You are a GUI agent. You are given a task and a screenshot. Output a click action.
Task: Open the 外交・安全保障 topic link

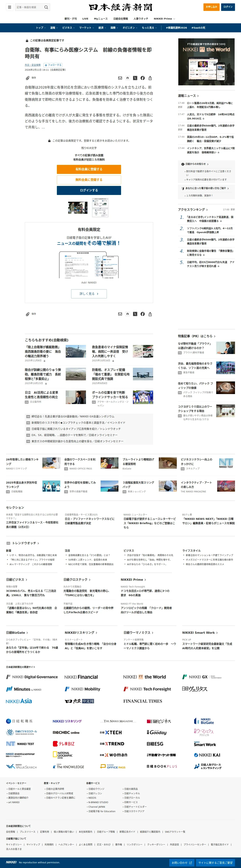point(33,65)
